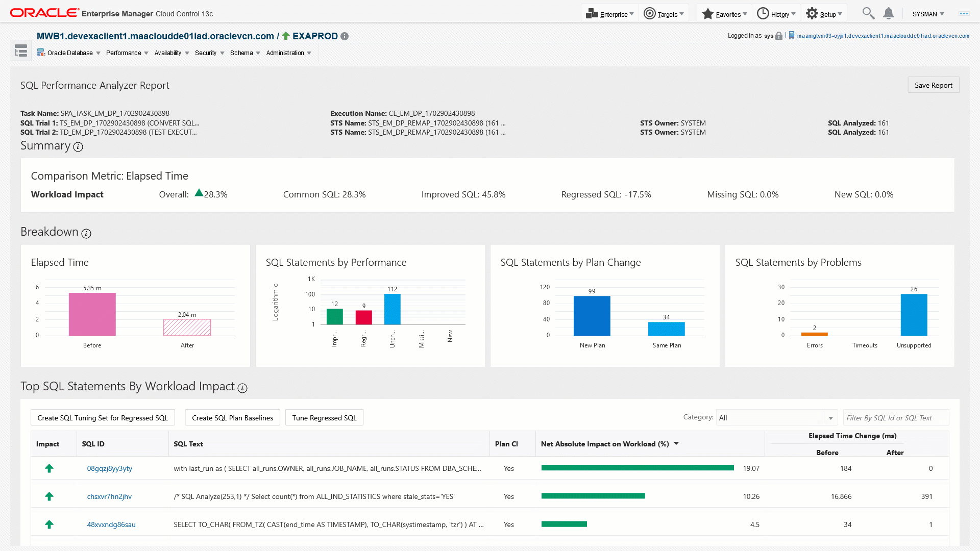Click the search magnifier icon
Viewport: 980px width, 551px height.
pos(868,13)
